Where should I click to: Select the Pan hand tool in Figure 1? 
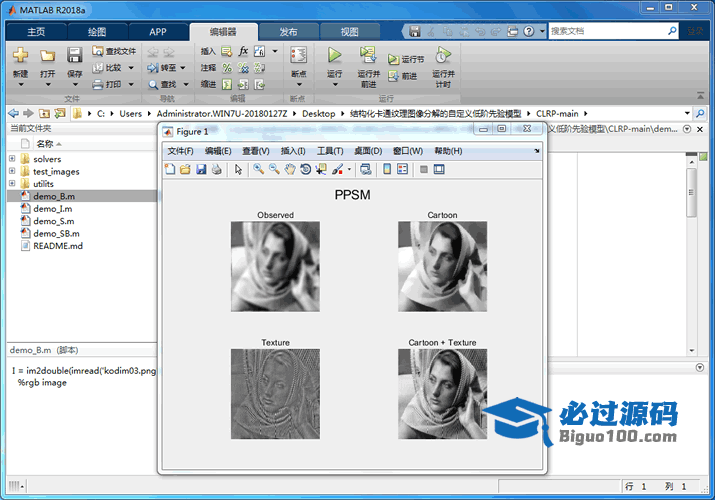tap(290, 169)
